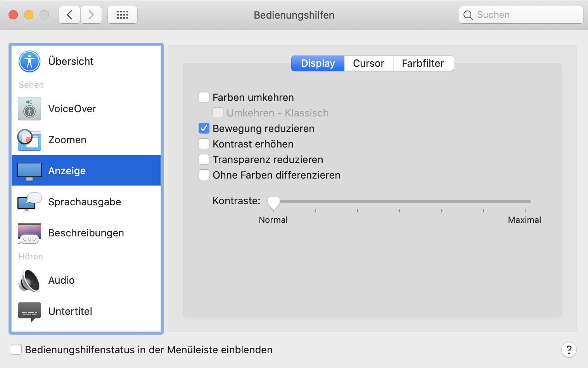Switch to the Farbfilter tab
Viewport: 588px width, 368px height.
pos(423,63)
